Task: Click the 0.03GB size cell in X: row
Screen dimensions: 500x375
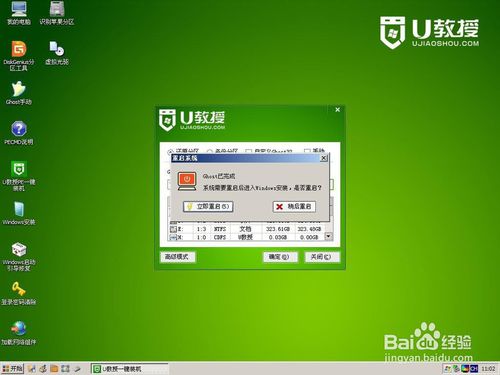Action: click(x=278, y=237)
